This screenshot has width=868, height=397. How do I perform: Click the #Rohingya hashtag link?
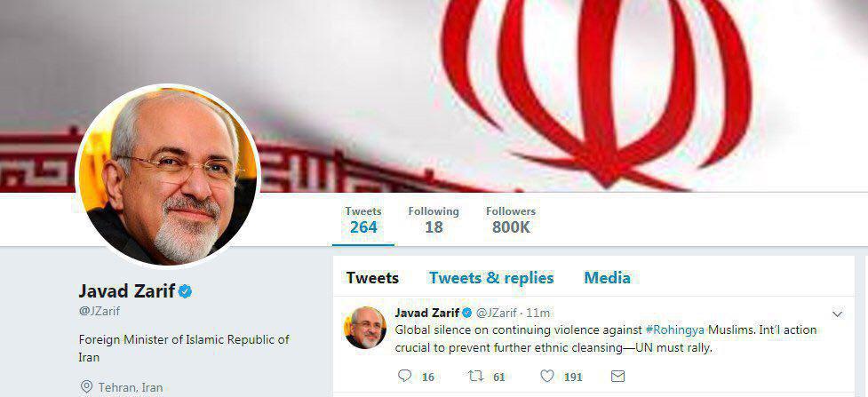tap(674, 330)
